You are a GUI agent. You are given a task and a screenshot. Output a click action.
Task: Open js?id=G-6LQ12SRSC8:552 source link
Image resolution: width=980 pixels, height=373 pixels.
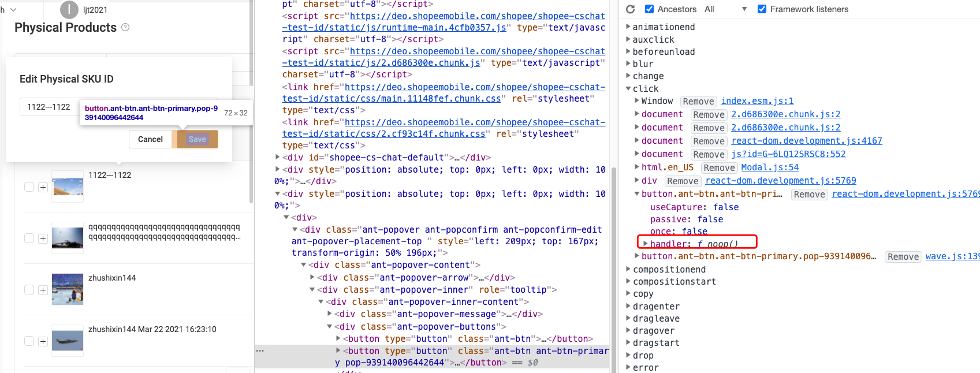[x=788, y=154]
